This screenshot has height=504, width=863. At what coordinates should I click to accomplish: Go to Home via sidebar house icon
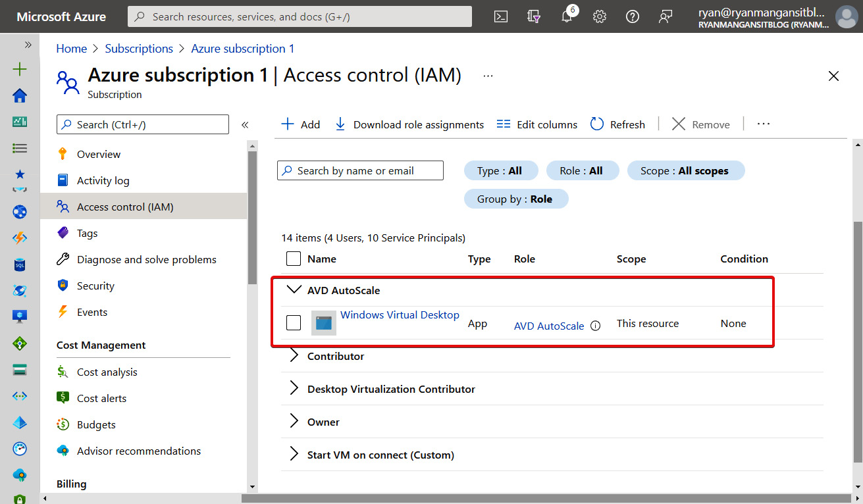tap(20, 95)
